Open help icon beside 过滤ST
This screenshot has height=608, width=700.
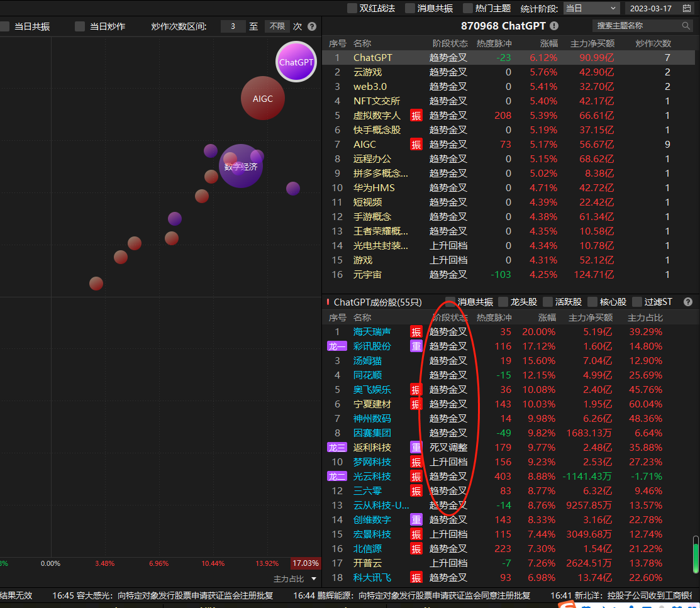tap(688, 302)
